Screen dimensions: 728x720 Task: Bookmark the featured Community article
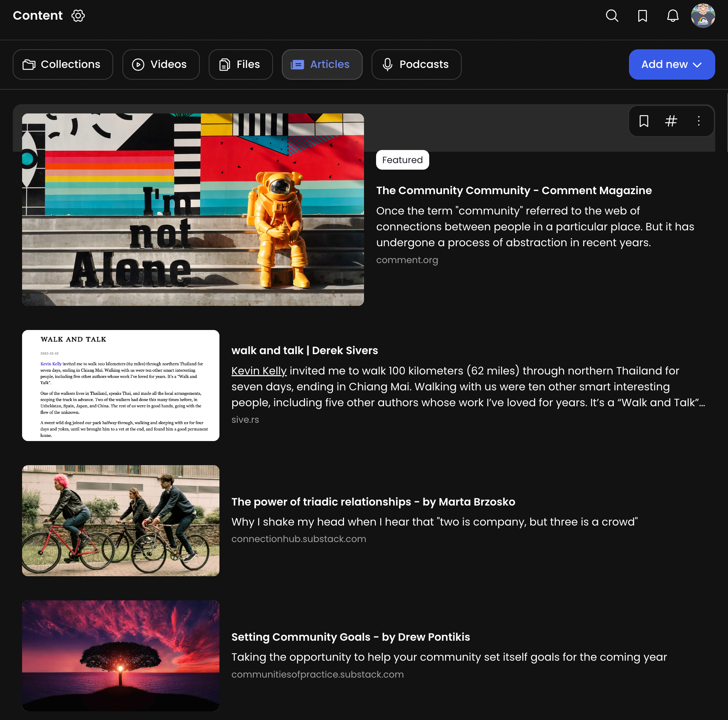(x=644, y=121)
